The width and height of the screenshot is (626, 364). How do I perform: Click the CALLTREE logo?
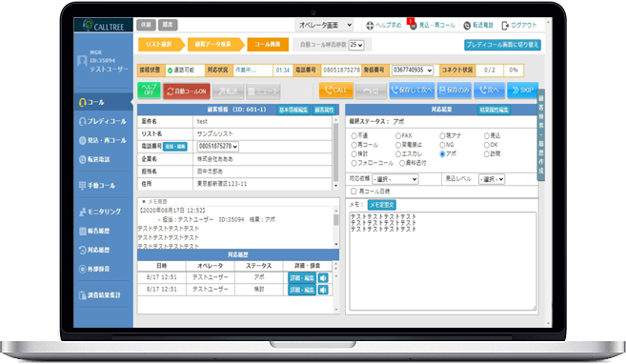click(x=104, y=26)
